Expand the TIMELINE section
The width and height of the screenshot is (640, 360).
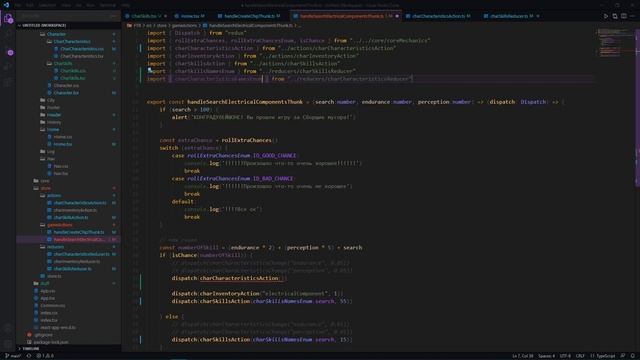(x=69, y=349)
